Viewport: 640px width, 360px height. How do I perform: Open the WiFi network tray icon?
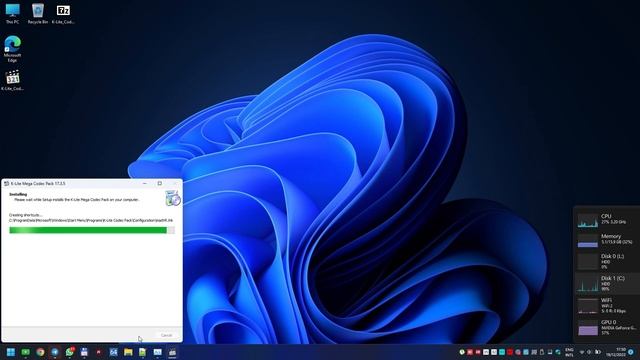pyautogui.click(x=582, y=352)
